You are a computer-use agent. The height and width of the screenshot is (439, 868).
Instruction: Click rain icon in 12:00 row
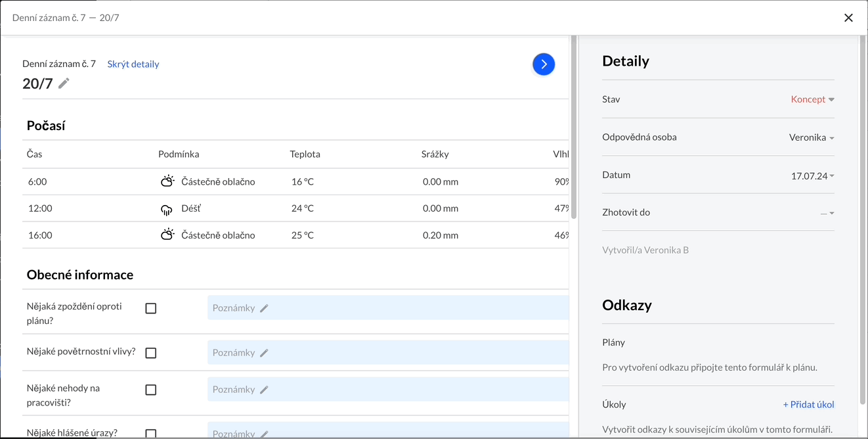(x=167, y=209)
